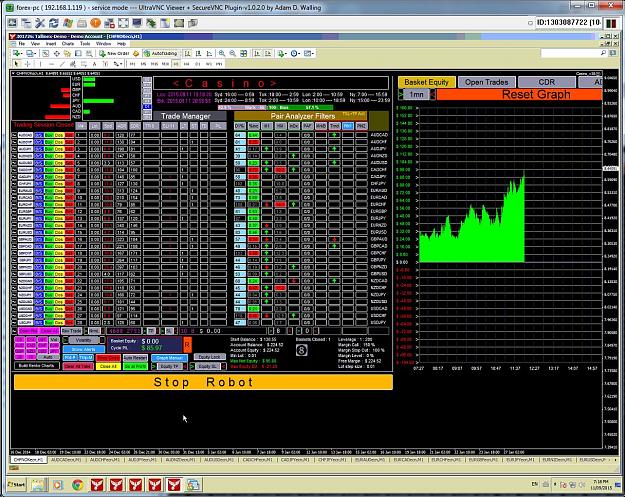Switch to Basket Equity tab
The height and width of the screenshot is (497, 625).
(426, 82)
